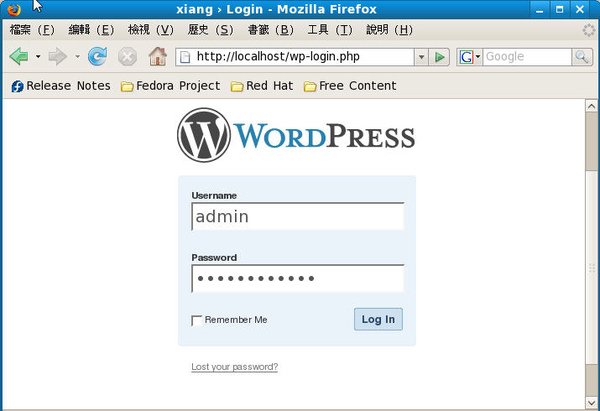Click the green Go arrow beside the address bar
The image size is (600, 411).
point(439,57)
